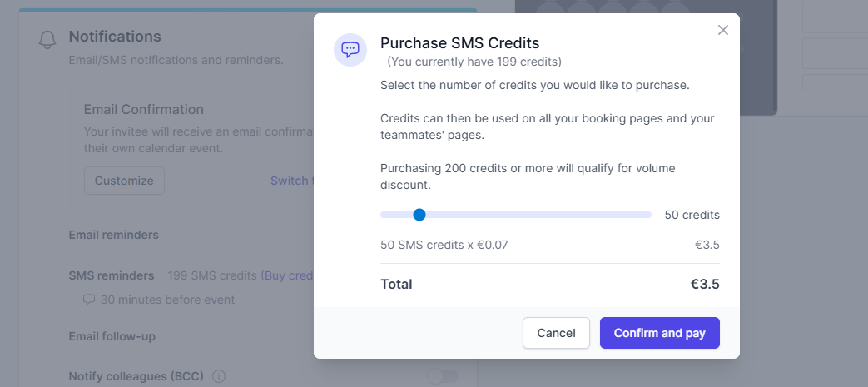The width and height of the screenshot is (868, 387).
Task: Click the Notifications bell icon
Action: [47, 40]
